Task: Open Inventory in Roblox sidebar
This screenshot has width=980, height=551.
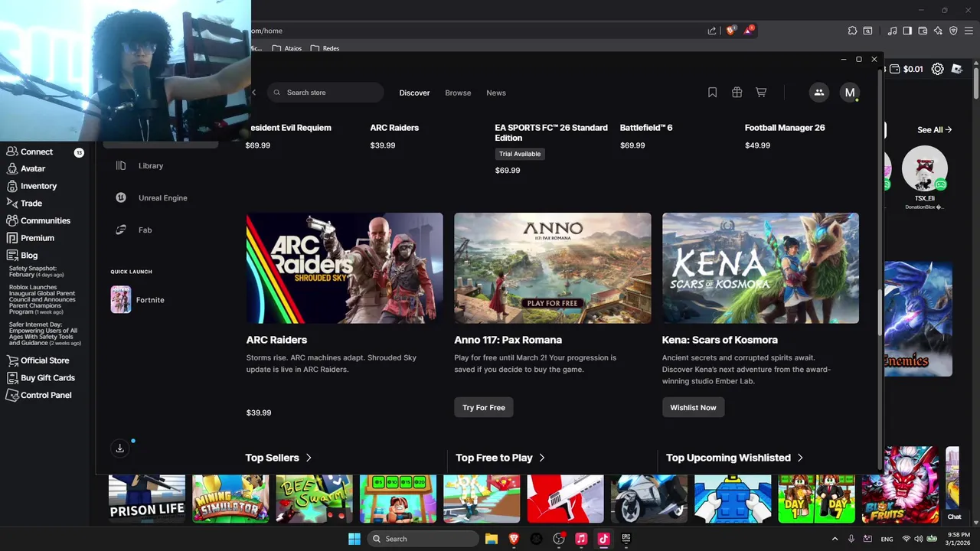Action: coord(38,186)
